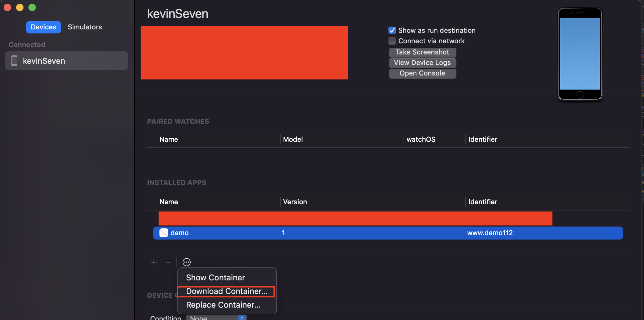Image resolution: width=644 pixels, height=320 pixels.
Task: Click the red close window button
Action: pos(7,7)
